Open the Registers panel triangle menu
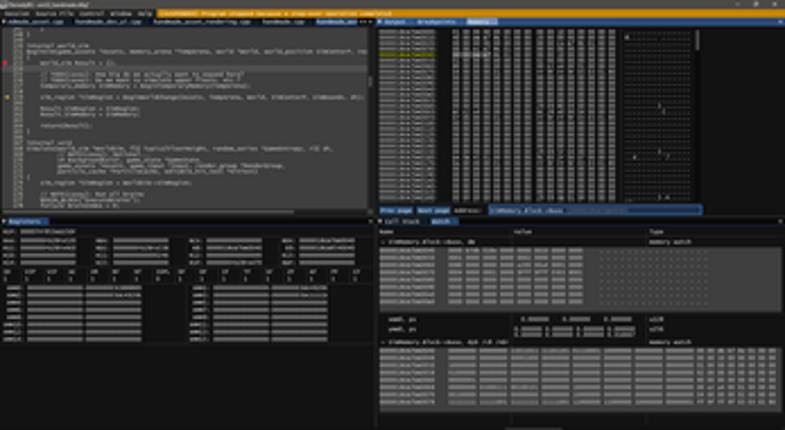Viewport: 785px width, 430px height. point(4,221)
